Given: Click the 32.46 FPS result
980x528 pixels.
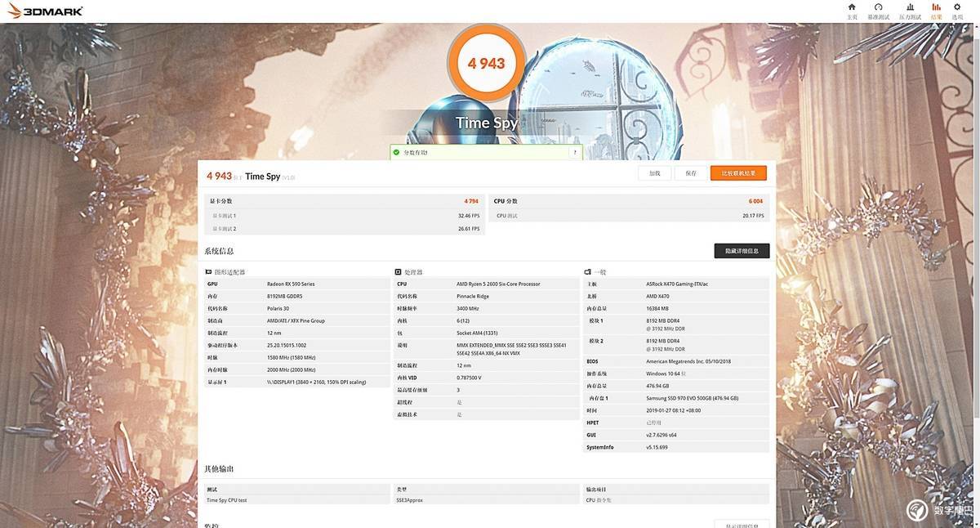Looking at the screenshot, I should click(x=469, y=216).
